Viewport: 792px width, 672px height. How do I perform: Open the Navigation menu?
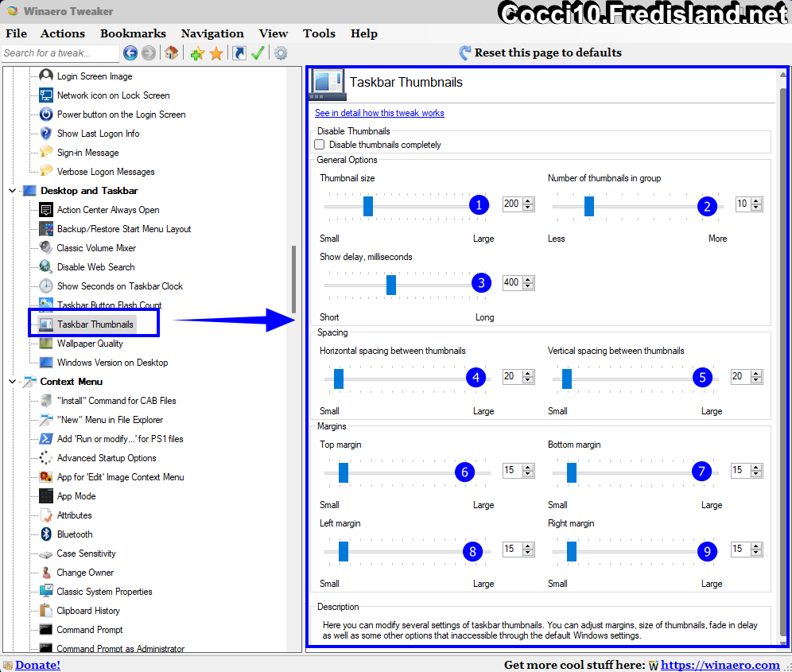click(x=212, y=33)
